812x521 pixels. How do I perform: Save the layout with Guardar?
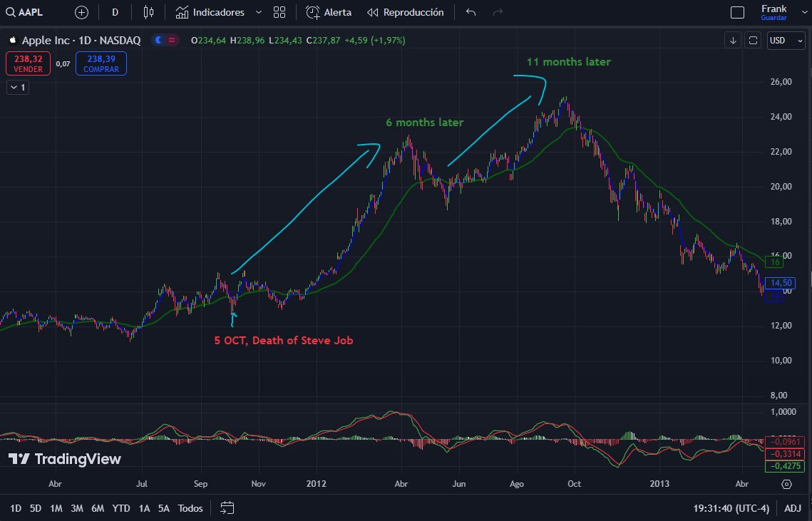coord(774,18)
